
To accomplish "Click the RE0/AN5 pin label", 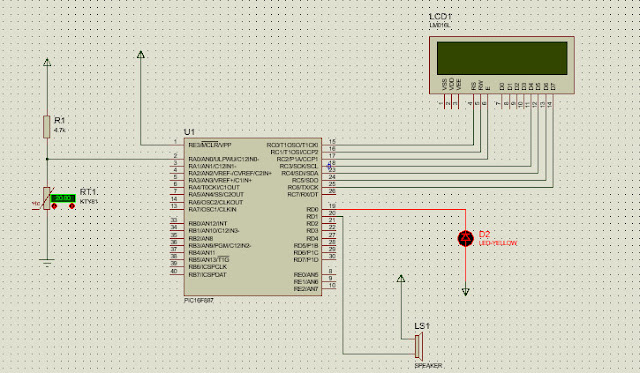I will [306, 275].
